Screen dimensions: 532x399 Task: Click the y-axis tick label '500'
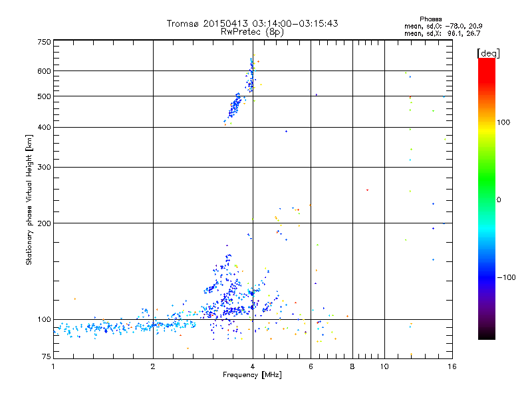pyautogui.click(x=44, y=96)
